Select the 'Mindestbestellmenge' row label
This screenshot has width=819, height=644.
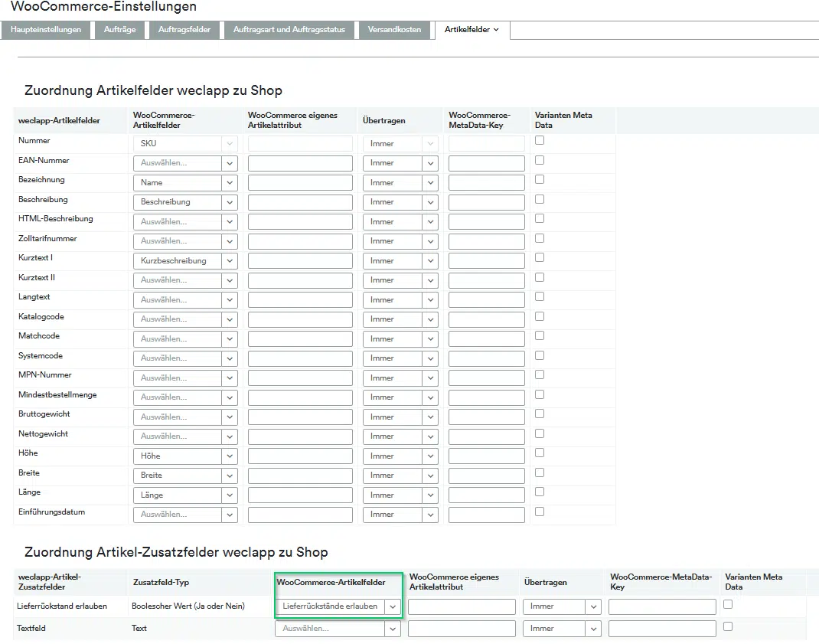[x=57, y=394]
